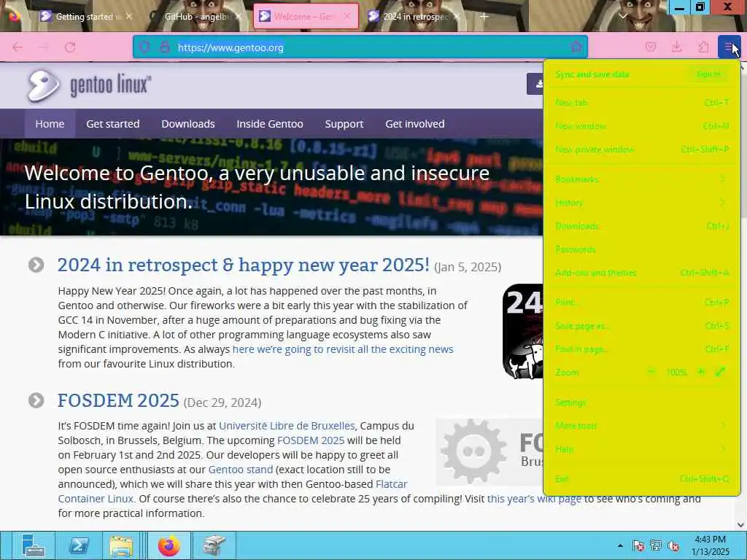Click the site security padlock icon
Screen dimensions: 747x560
(165, 47)
